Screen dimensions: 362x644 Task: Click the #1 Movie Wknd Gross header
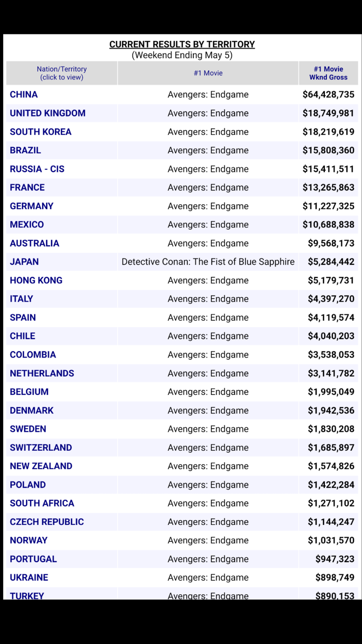click(x=328, y=73)
